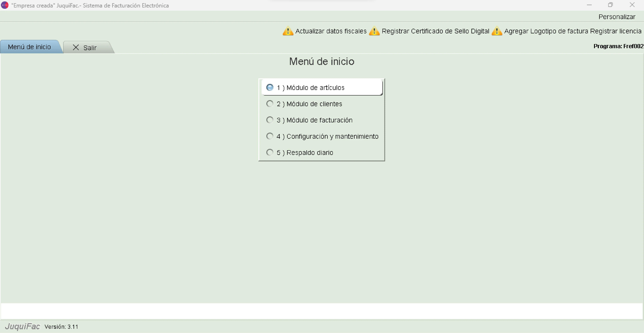This screenshot has width=644, height=333.
Task: Restore down the application window
Action: [x=610, y=5]
